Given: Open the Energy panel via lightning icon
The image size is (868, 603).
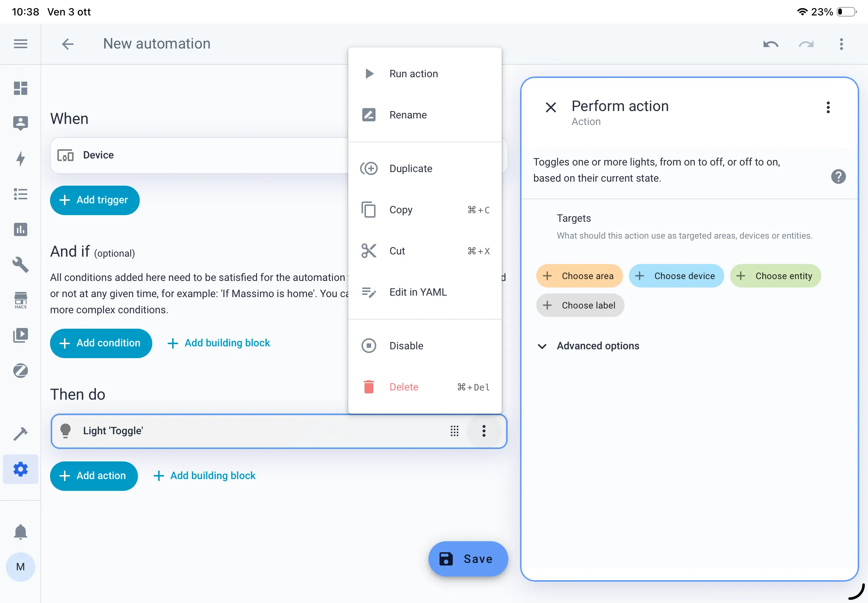Looking at the screenshot, I should coord(20,159).
